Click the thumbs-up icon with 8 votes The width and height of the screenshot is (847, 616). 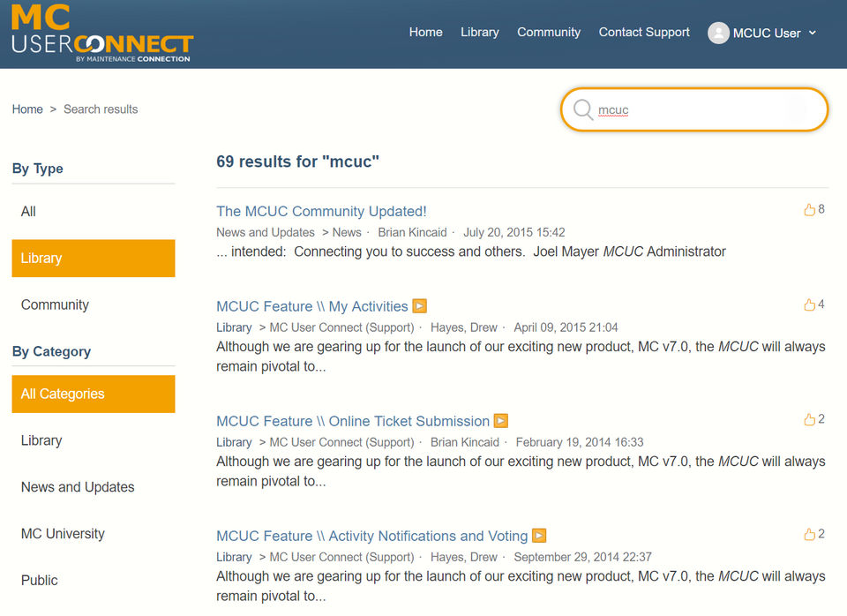[x=809, y=210]
